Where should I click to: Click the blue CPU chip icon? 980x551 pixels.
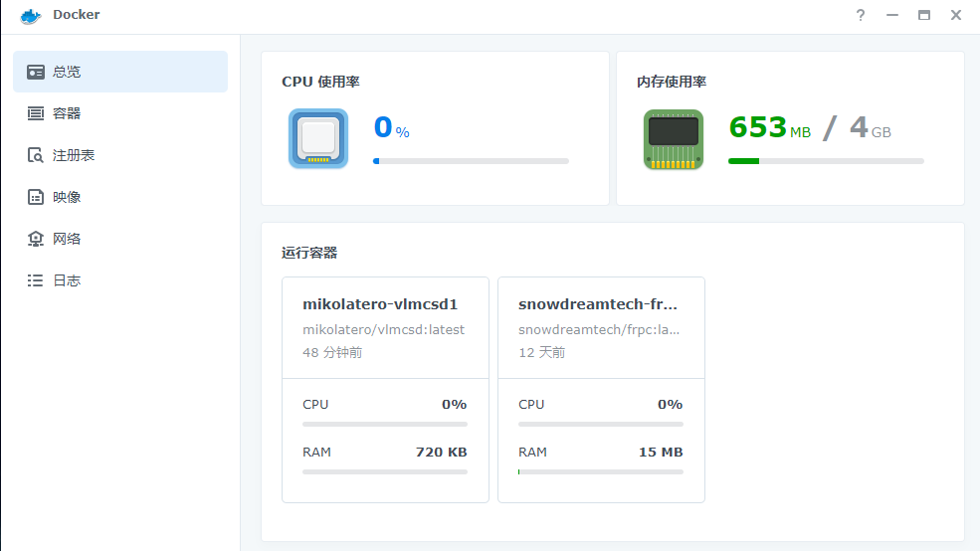318,138
